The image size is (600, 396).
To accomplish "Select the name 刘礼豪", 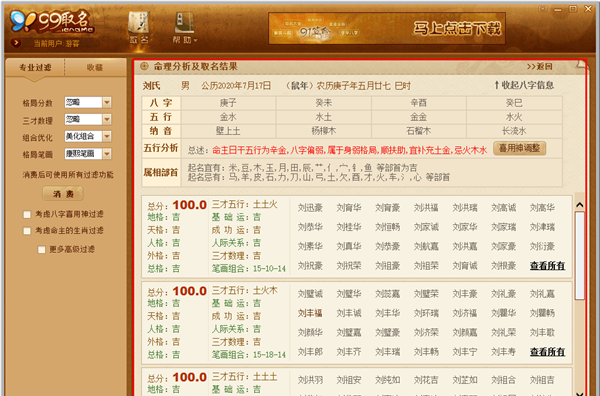I will (x=504, y=294).
